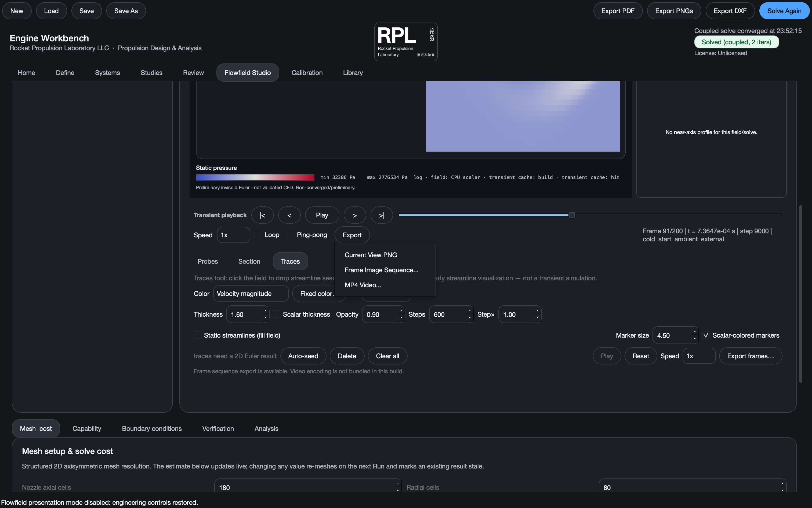The width and height of the screenshot is (812, 508).
Task: Jump to first frame in Transient playback
Action: tap(262, 215)
